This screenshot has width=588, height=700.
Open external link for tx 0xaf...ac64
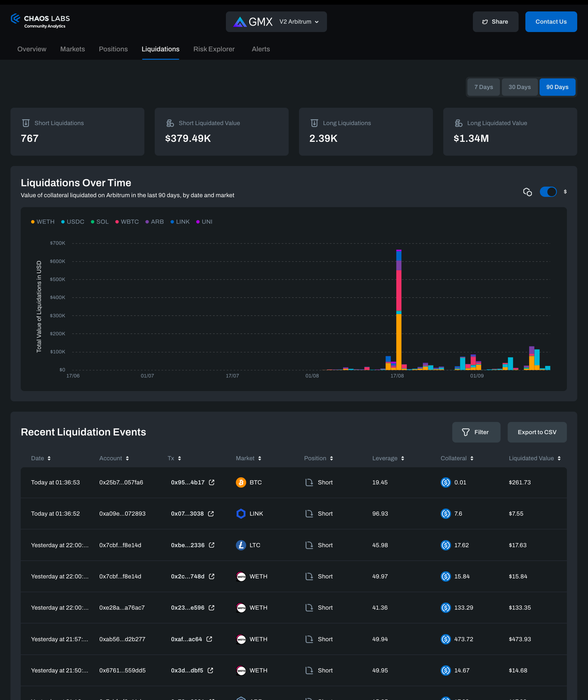click(x=209, y=639)
